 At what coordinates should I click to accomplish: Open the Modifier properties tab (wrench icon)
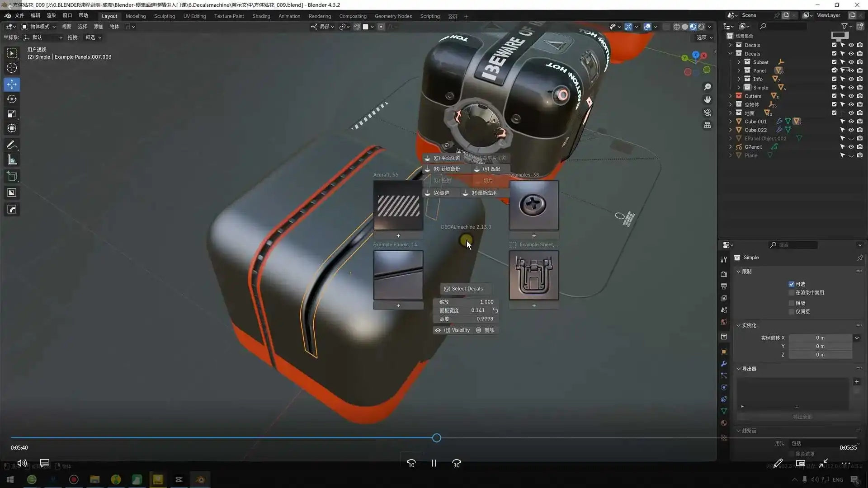point(724,364)
